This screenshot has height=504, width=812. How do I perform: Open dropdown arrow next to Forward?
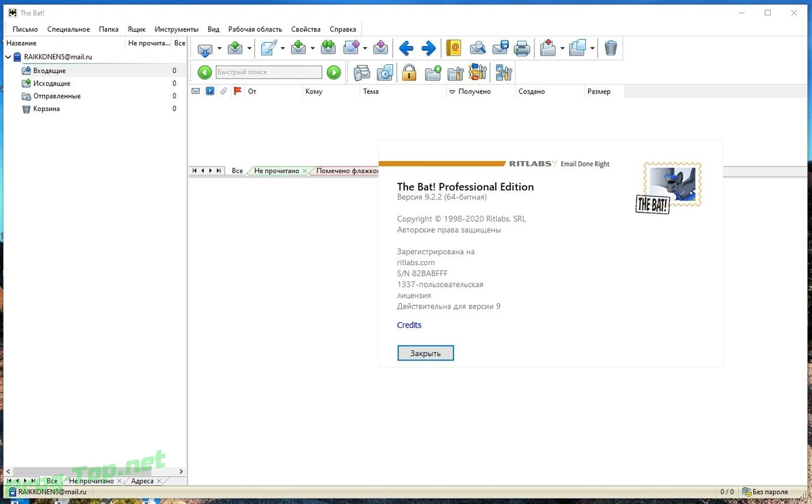click(365, 49)
